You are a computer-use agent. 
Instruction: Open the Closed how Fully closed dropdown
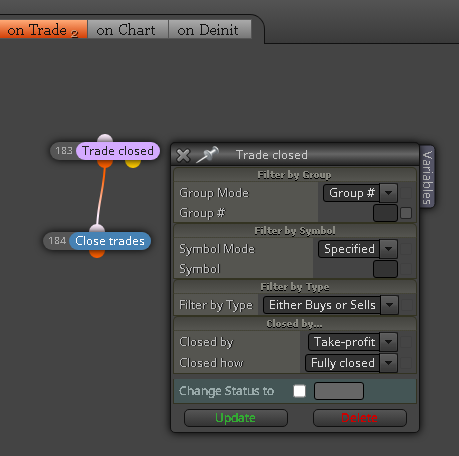coord(351,363)
